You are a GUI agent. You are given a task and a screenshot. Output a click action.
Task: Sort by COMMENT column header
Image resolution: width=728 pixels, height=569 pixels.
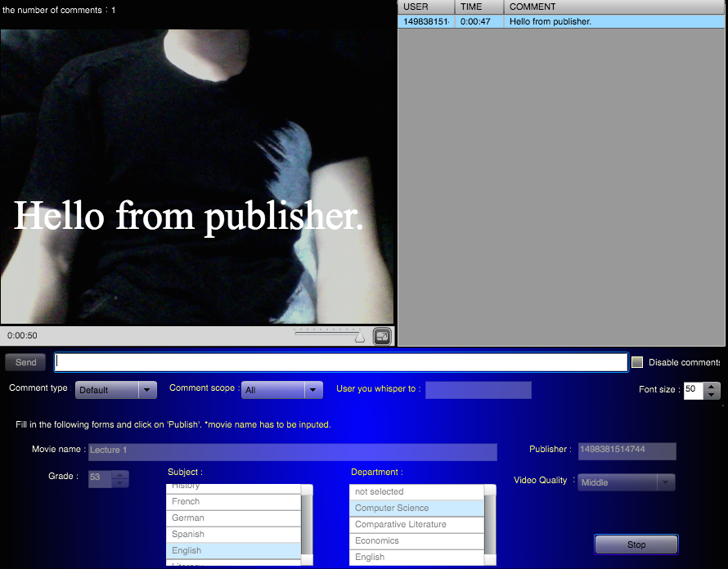pos(614,7)
